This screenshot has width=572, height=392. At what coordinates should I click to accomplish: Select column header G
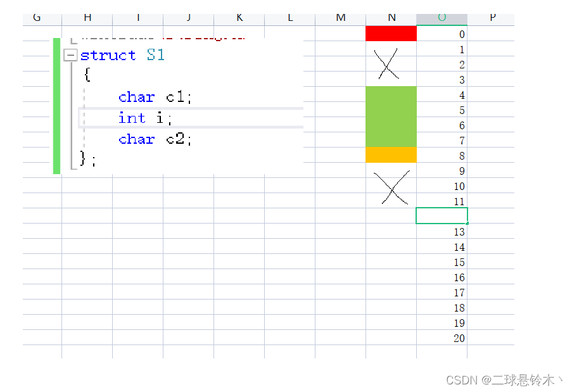tap(37, 18)
